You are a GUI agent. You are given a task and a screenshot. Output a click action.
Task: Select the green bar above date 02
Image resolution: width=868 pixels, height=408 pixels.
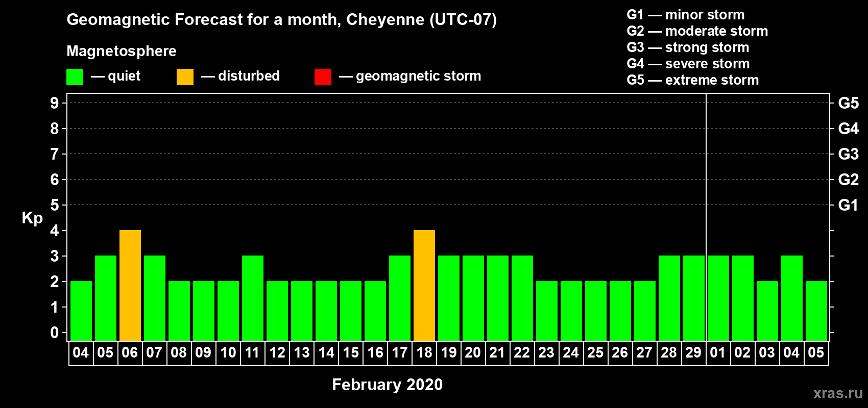(743, 298)
